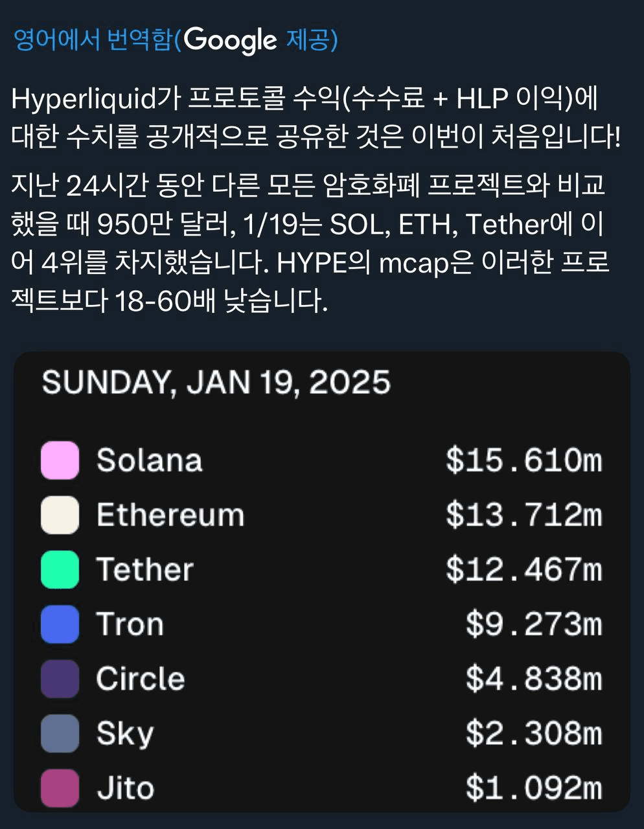
Task: Select the Jito row label
Action: (x=126, y=788)
